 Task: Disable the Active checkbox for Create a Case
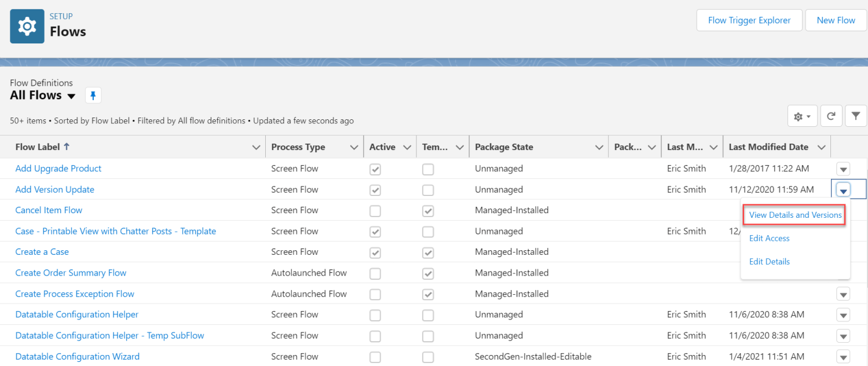coord(375,252)
